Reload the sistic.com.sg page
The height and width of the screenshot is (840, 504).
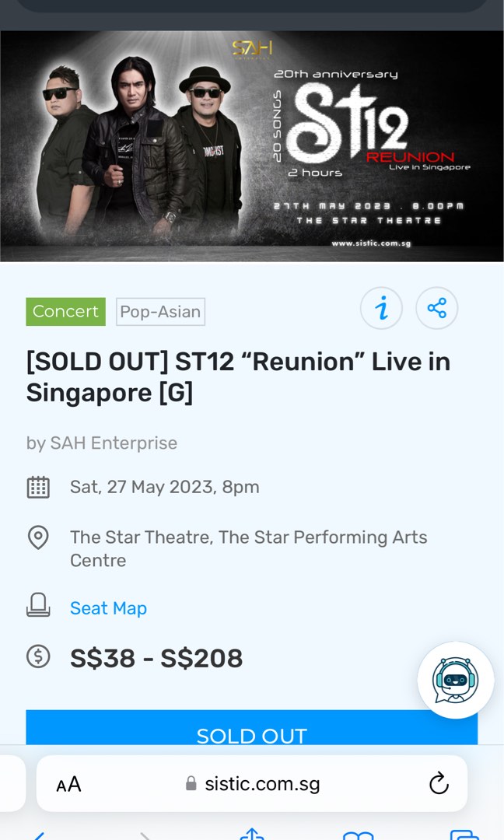click(x=439, y=784)
